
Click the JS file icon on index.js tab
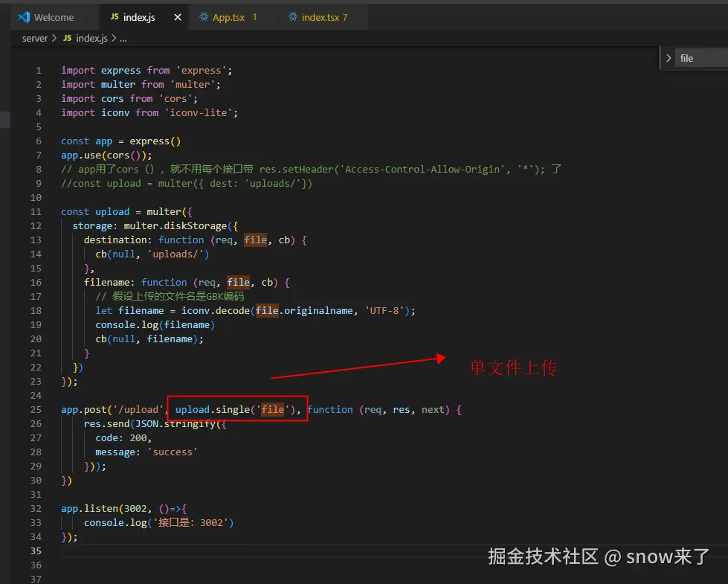point(115,16)
